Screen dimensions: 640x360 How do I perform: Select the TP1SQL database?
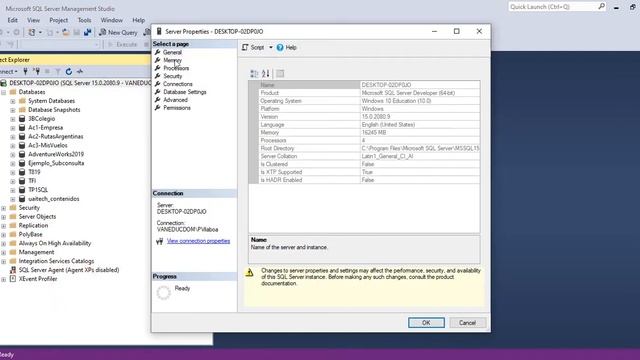pos(38,190)
